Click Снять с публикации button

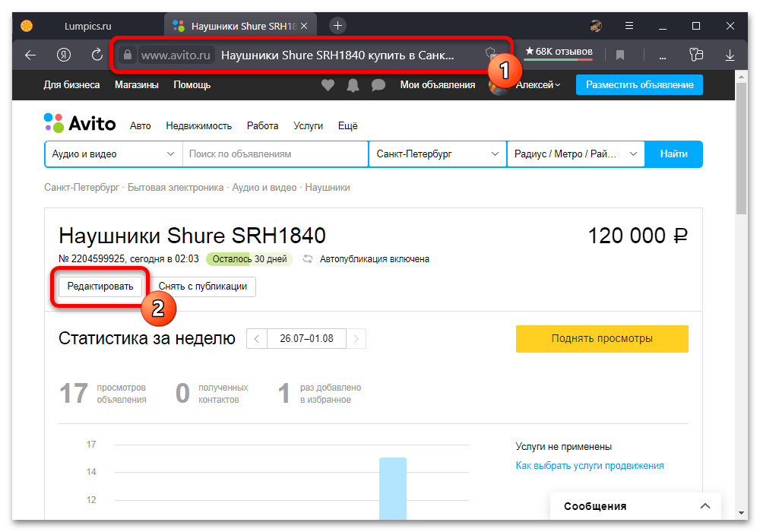tap(203, 287)
